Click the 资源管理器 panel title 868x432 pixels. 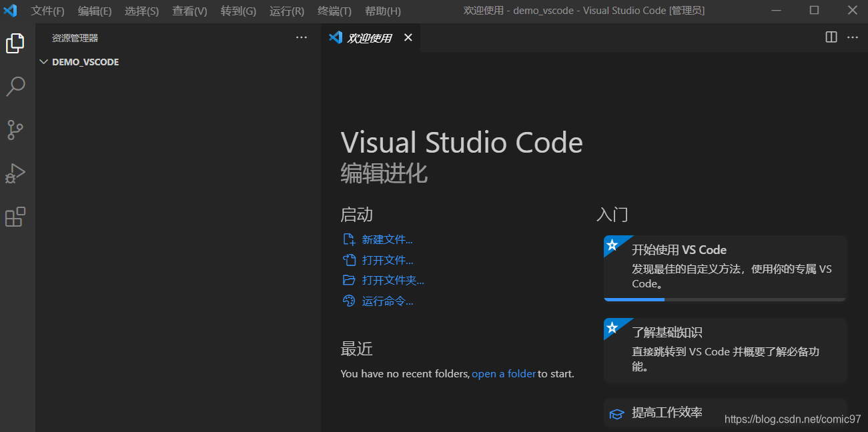tap(75, 38)
